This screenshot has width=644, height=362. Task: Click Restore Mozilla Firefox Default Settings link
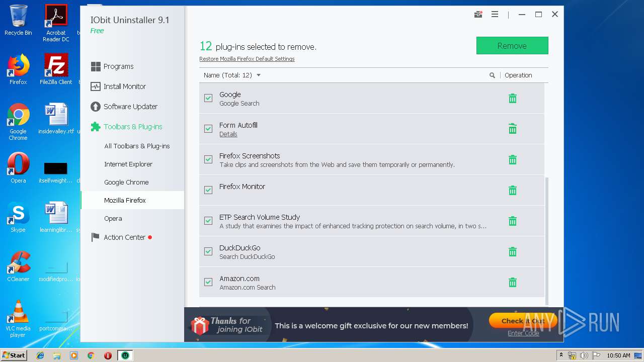tap(247, 59)
